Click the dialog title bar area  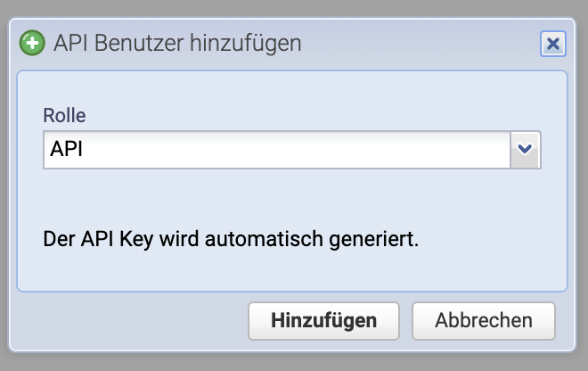tap(412, 44)
